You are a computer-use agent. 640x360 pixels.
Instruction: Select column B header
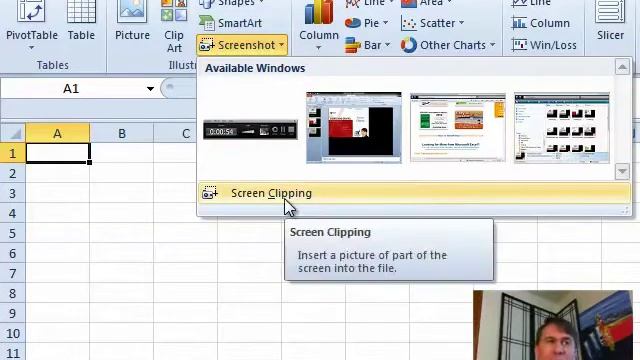pyautogui.click(x=122, y=133)
